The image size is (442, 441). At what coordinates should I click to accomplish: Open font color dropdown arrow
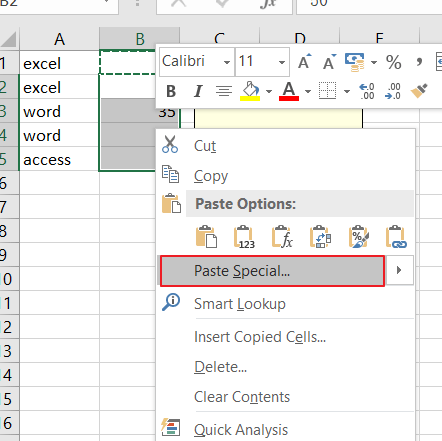[308, 91]
